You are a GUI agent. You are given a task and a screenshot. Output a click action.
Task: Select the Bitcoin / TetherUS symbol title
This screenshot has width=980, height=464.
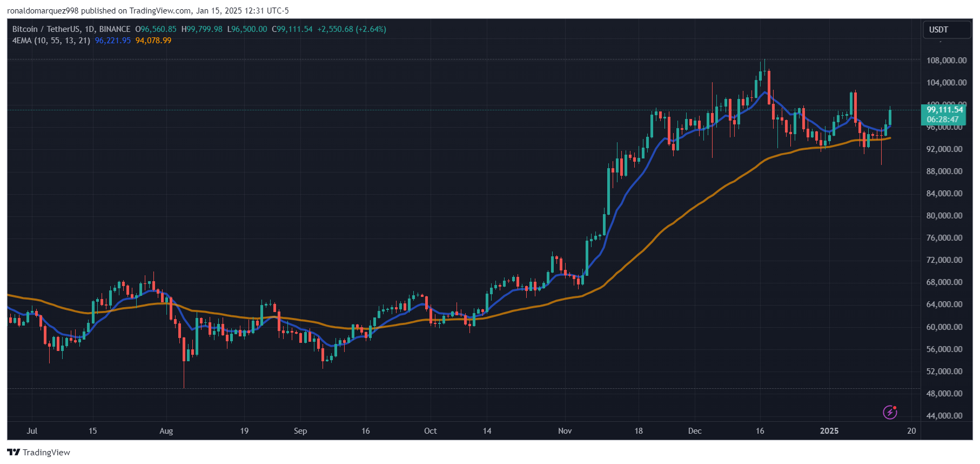point(71,29)
